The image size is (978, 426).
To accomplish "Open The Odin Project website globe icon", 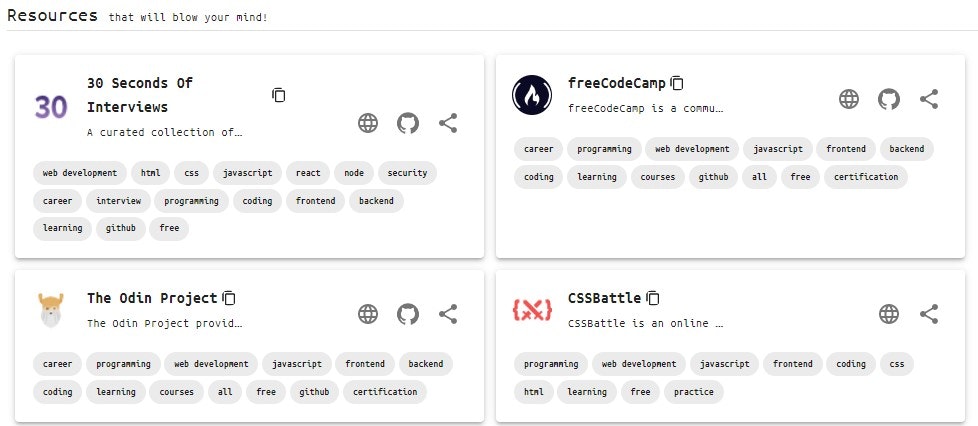I will 368,314.
